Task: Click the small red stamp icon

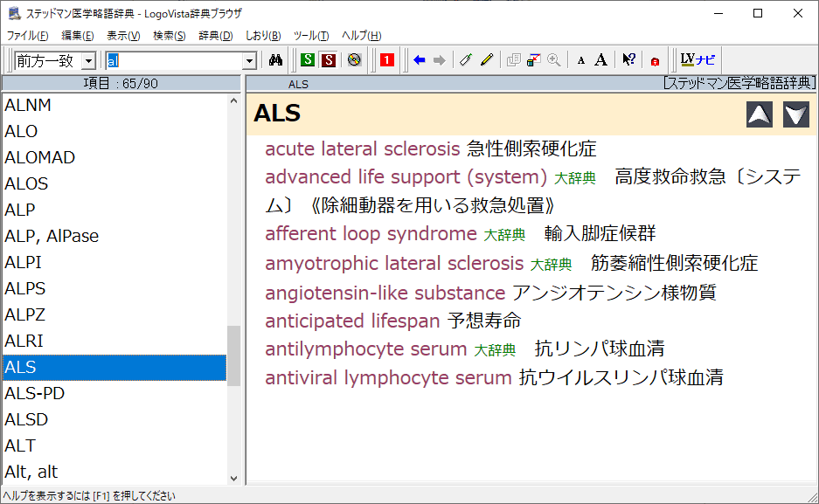Action: 655,61
